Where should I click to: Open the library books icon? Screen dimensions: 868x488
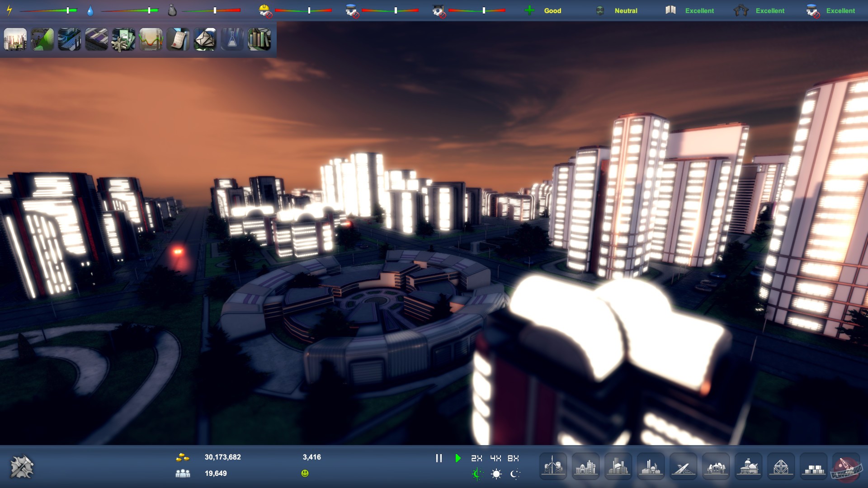(259, 39)
